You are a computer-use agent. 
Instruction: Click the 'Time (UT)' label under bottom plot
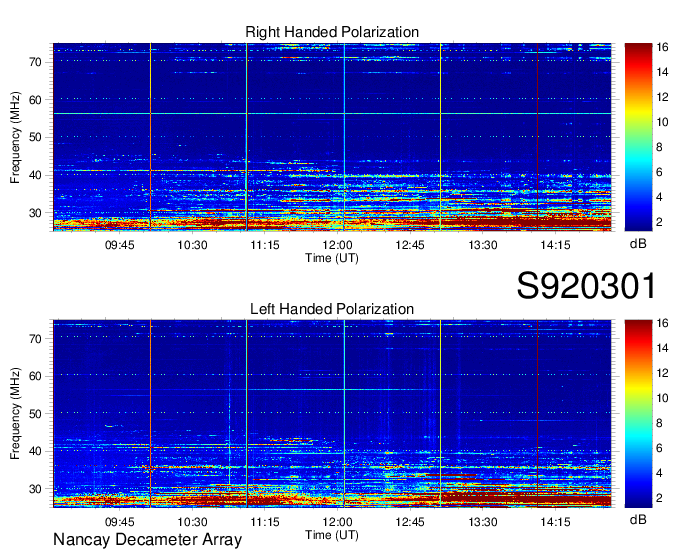pos(332,535)
